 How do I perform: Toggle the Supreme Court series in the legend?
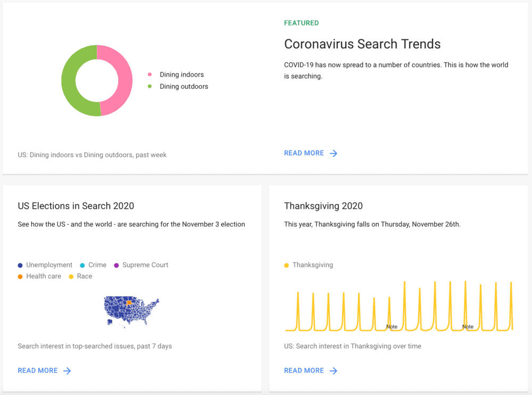[116, 265]
